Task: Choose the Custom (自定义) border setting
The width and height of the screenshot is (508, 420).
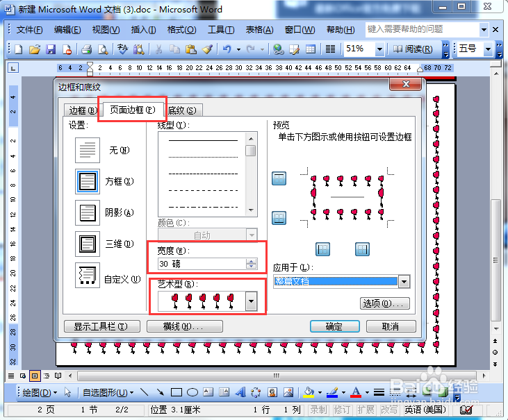Action: coord(88,275)
